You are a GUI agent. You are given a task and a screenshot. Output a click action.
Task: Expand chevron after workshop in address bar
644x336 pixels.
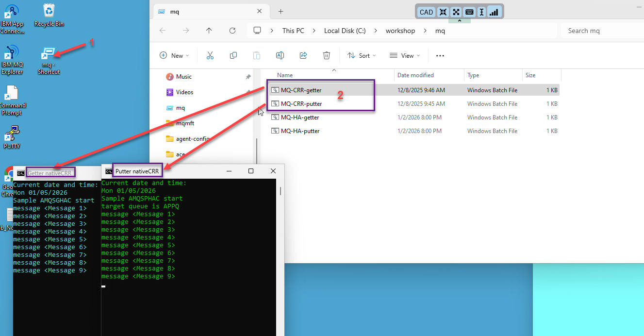click(425, 31)
